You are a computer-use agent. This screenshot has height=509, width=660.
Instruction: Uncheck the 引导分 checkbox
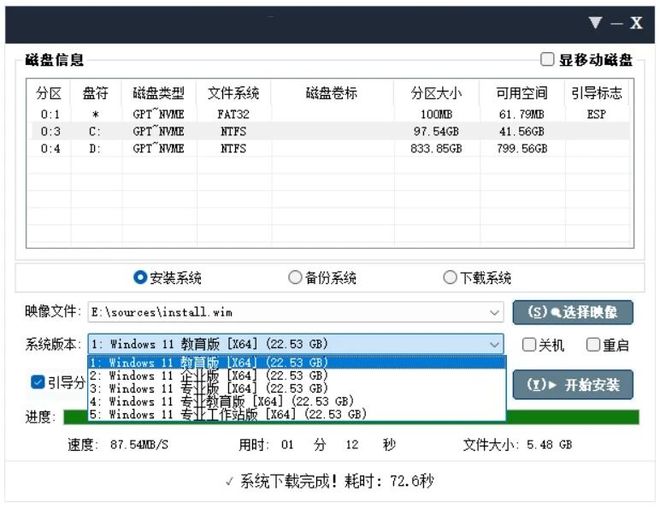38,382
